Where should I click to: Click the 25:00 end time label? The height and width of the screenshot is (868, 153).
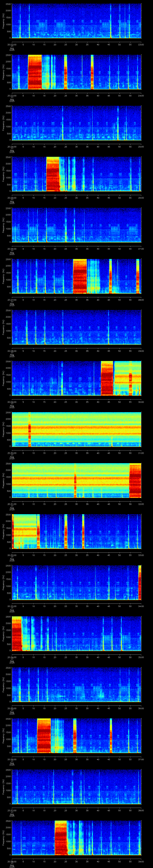[141, 147]
